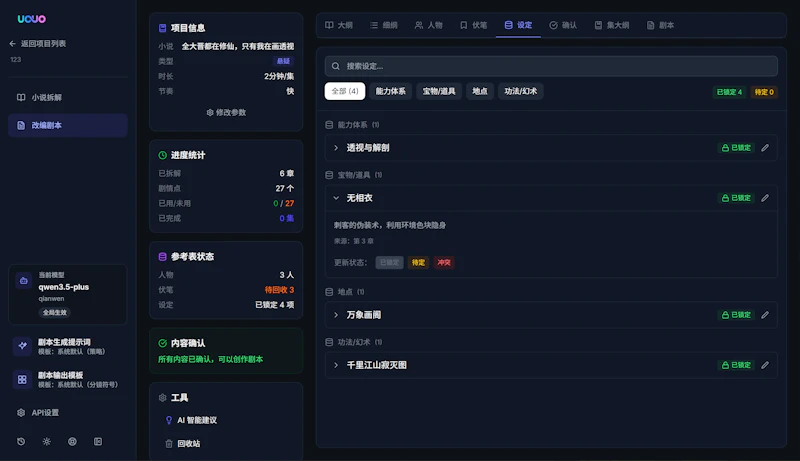Click the circular target icon in footer
The height and width of the screenshot is (461, 800).
[x=72, y=442]
